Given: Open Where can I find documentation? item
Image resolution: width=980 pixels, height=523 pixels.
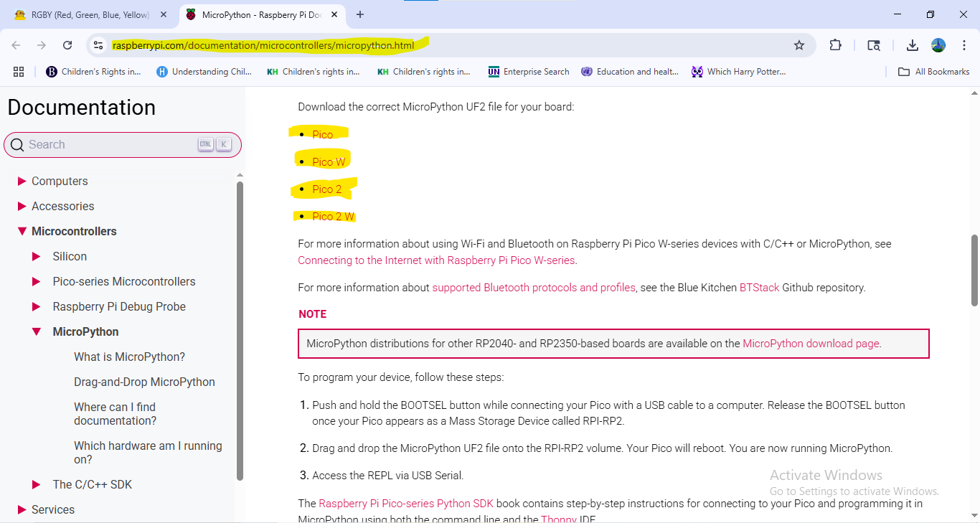Looking at the screenshot, I should (x=115, y=414).
